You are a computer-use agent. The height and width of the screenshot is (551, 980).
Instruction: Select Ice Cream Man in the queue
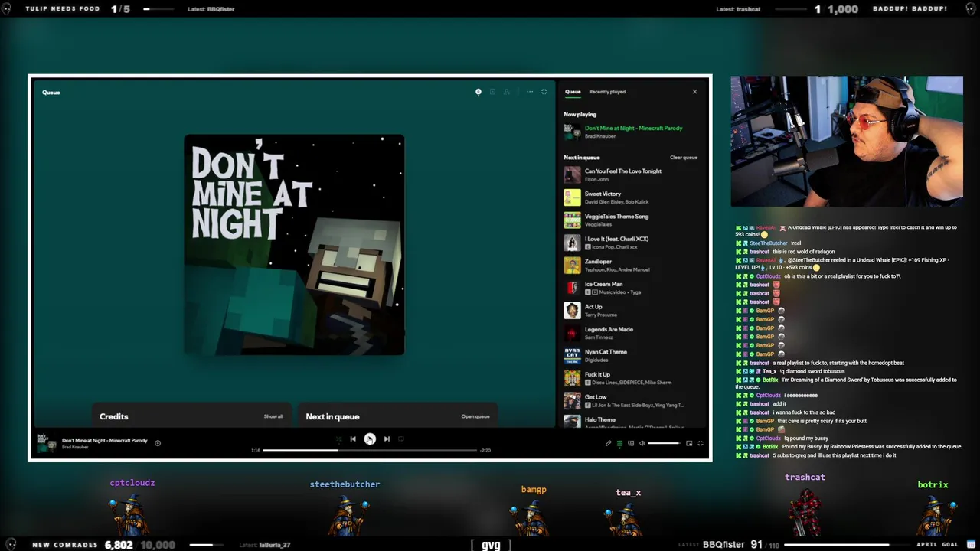point(631,288)
